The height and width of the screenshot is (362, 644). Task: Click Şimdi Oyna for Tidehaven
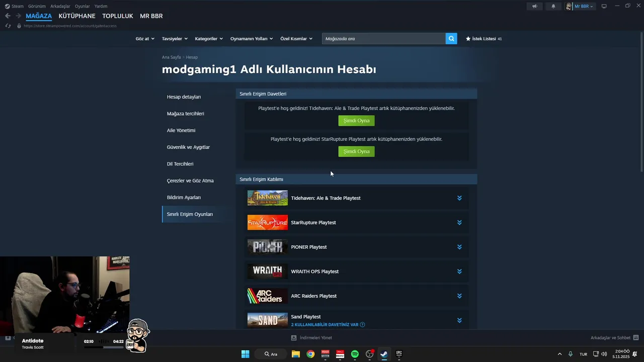tap(356, 121)
